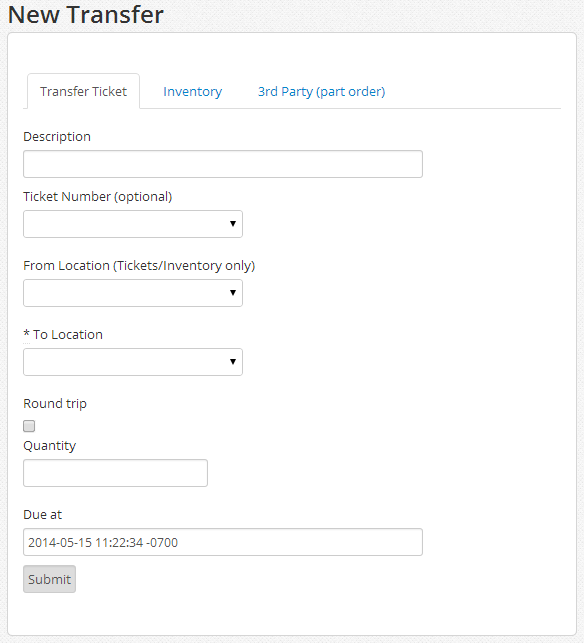Enable the Round trip checkbox
584x643 pixels.
coord(29,426)
